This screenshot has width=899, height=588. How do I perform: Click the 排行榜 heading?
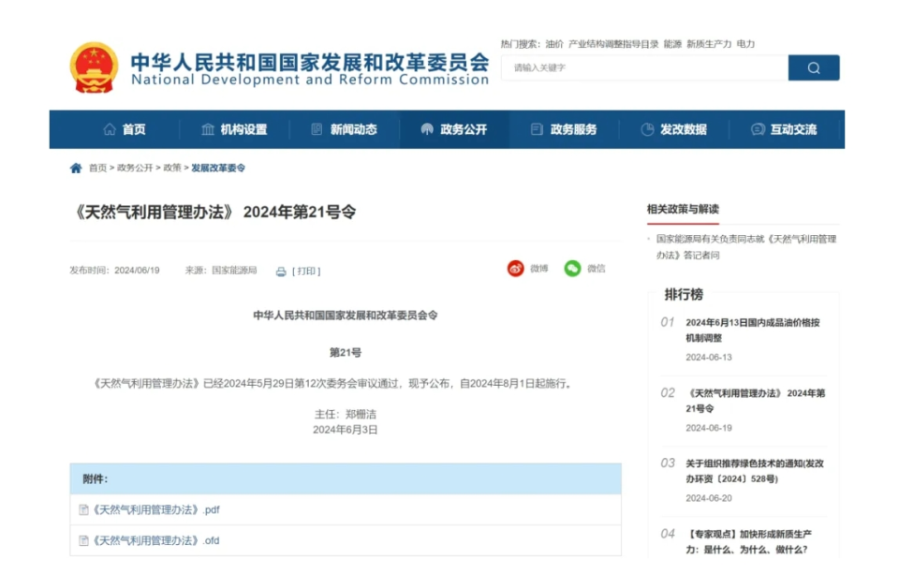click(684, 295)
